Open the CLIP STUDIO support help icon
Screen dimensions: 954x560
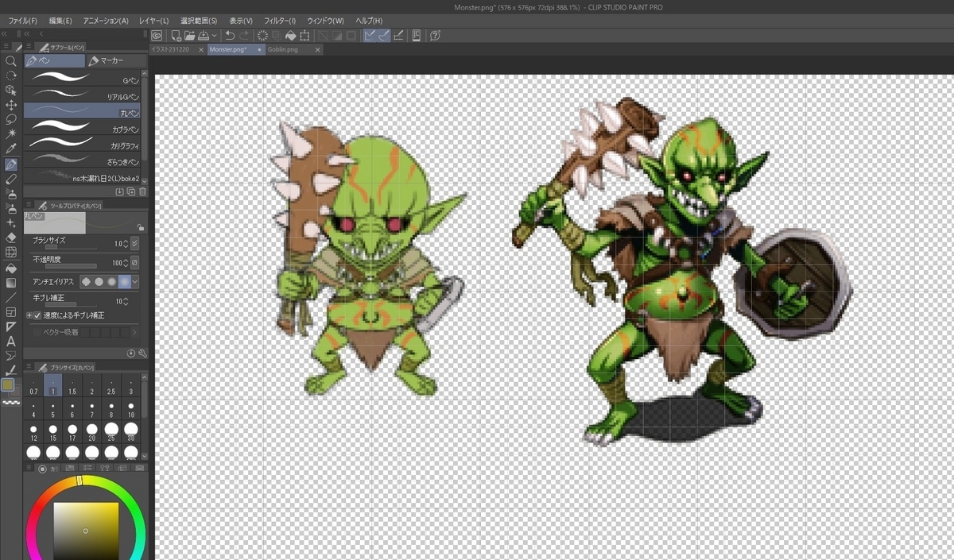click(x=435, y=35)
